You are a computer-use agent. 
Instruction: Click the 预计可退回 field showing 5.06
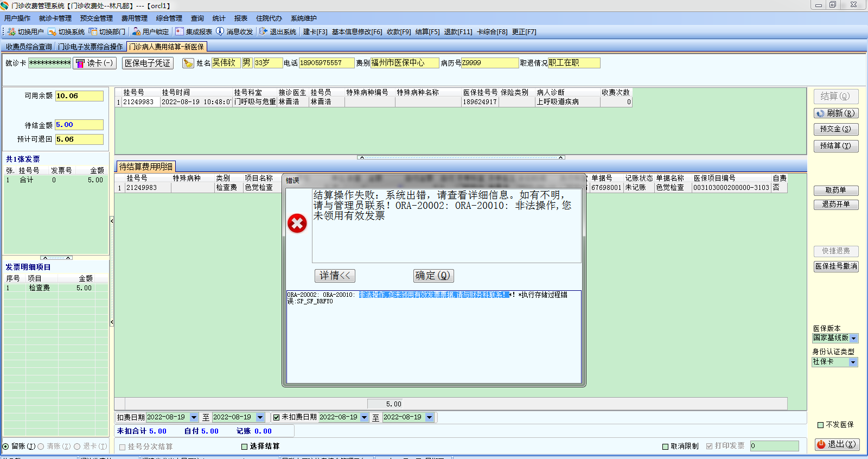79,139
